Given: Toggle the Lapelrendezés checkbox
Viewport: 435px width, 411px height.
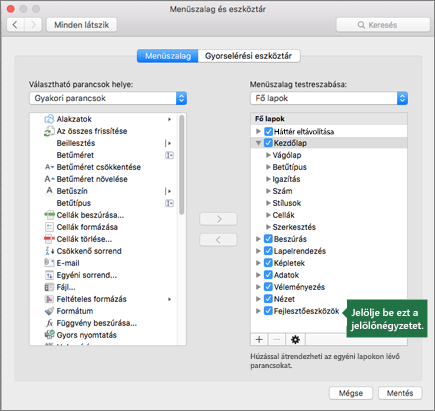Looking at the screenshot, I should [268, 251].
